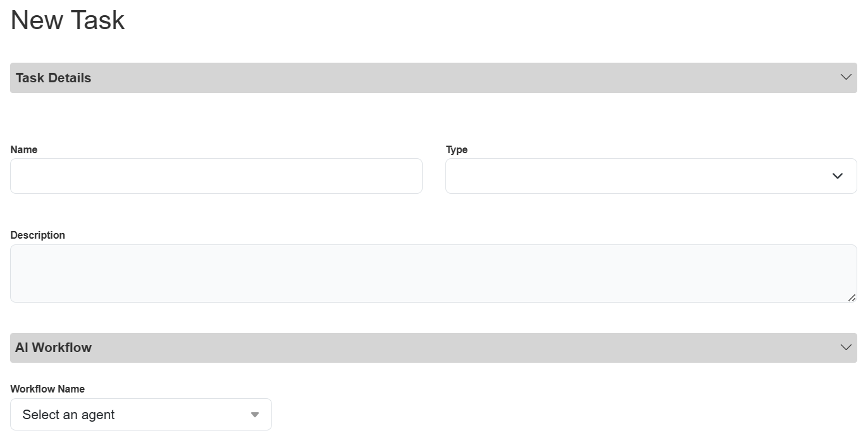Click the Description field label
Viewport: 868px width, 440px height.
[38, 236]
